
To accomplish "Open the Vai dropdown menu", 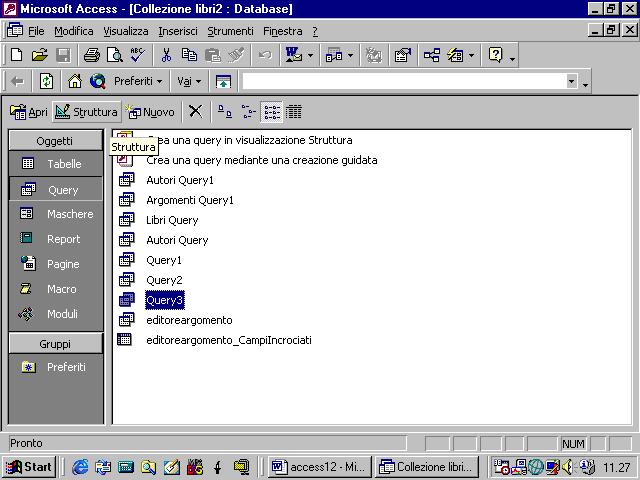I will 189,81.
